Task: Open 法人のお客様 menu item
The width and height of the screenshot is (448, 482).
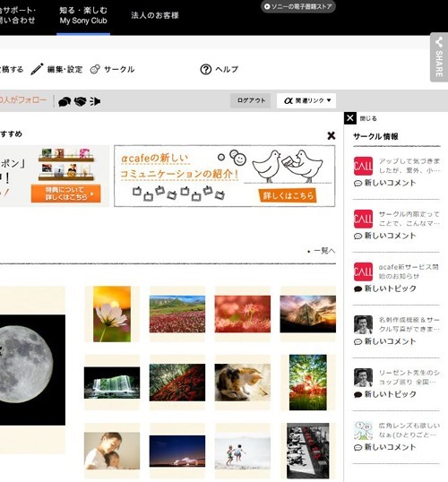Action: point(155,15)
